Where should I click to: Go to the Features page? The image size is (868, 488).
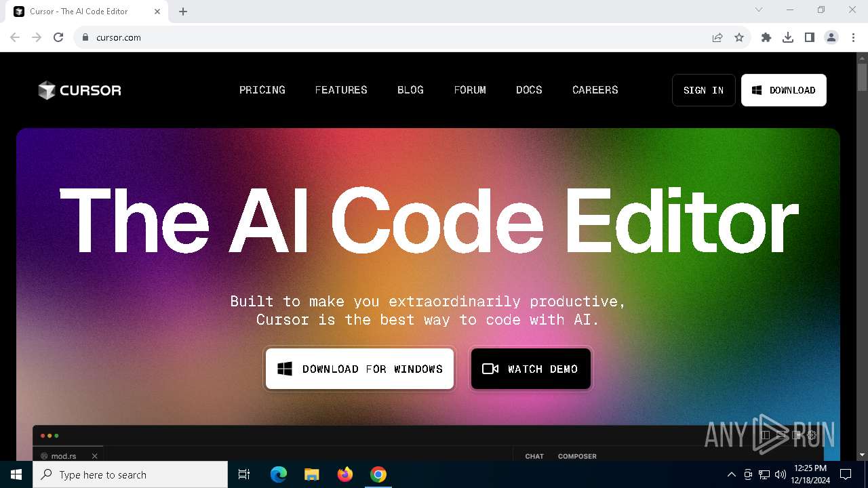pos(341,90)
